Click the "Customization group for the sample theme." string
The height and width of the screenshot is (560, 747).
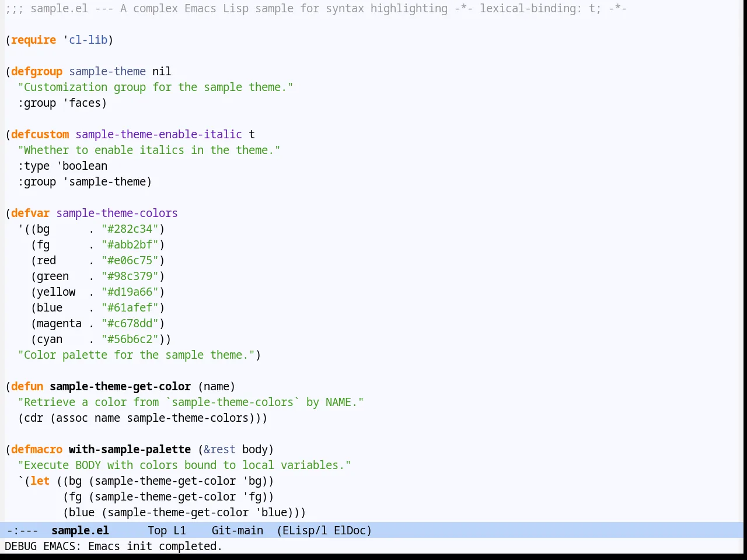click(x=155, y=87)
